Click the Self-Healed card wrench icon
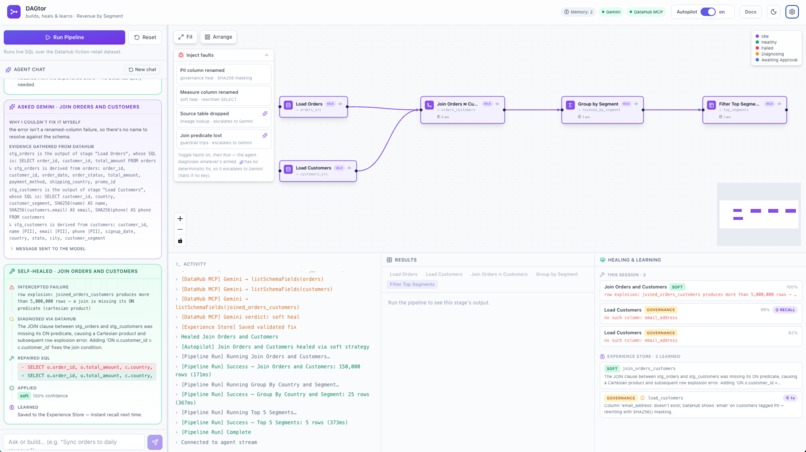This screenshot has height=452, width=806. (12, 271)
